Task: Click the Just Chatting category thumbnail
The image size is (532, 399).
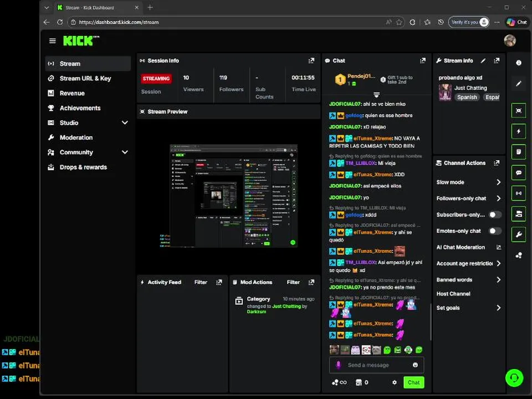Action: 445,93
